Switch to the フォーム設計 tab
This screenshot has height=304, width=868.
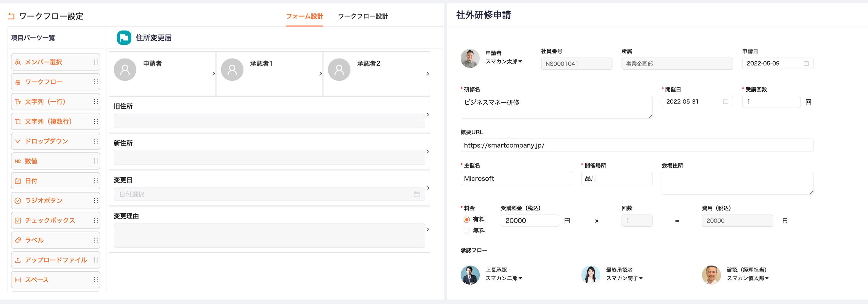coord(304,16)
